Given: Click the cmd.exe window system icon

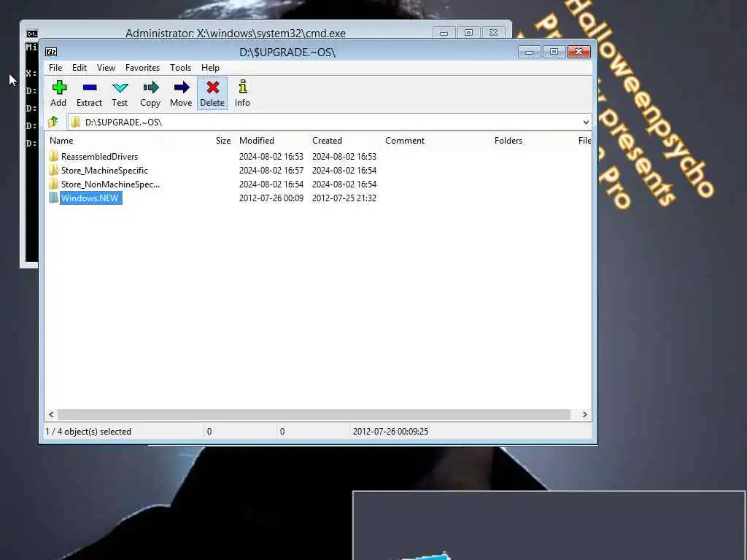Looking at the screenshot, I should point(32,34).
